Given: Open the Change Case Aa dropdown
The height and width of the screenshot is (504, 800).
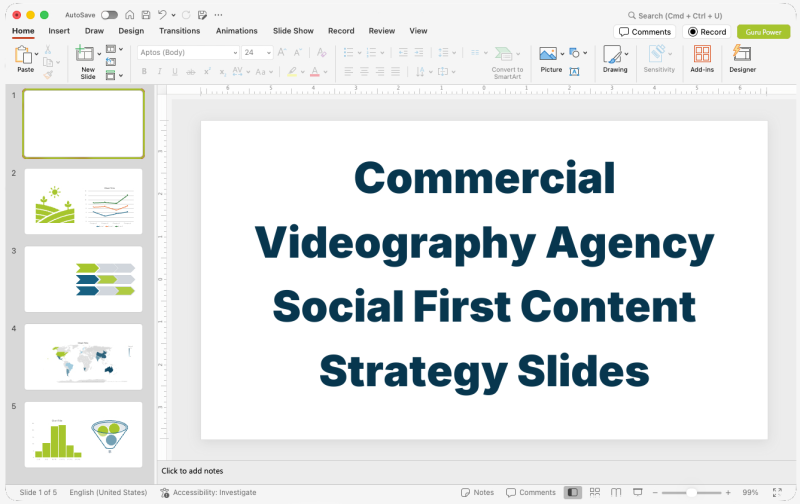Looking at the screenshot, I should (264, 72).
